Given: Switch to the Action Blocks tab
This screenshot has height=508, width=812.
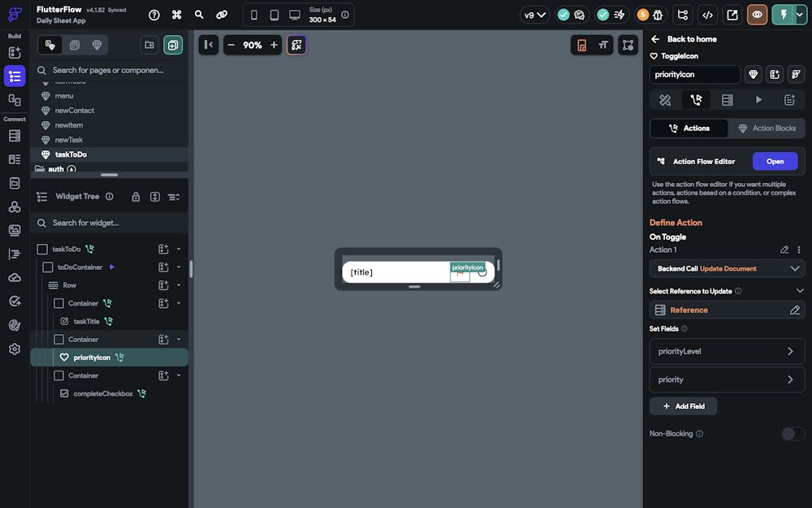Looking at the screenshot, I should pyautogui.click(x=767, y=128).
